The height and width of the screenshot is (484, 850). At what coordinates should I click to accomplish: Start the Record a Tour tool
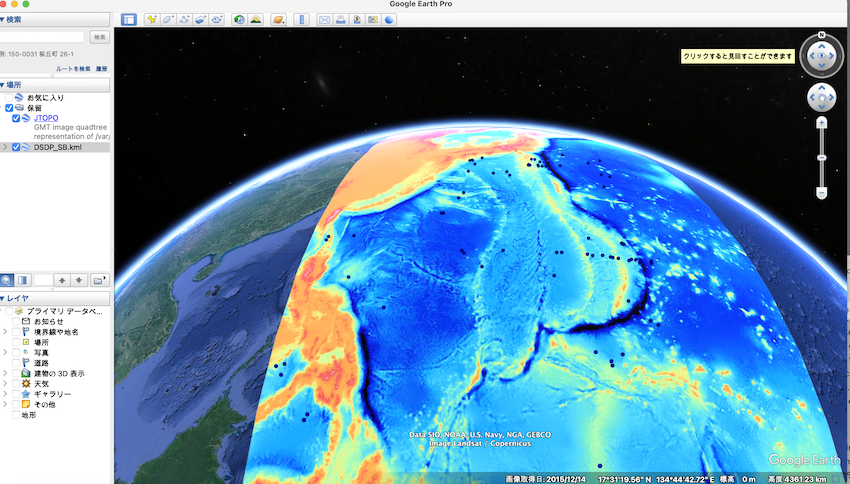pos(217,20)
